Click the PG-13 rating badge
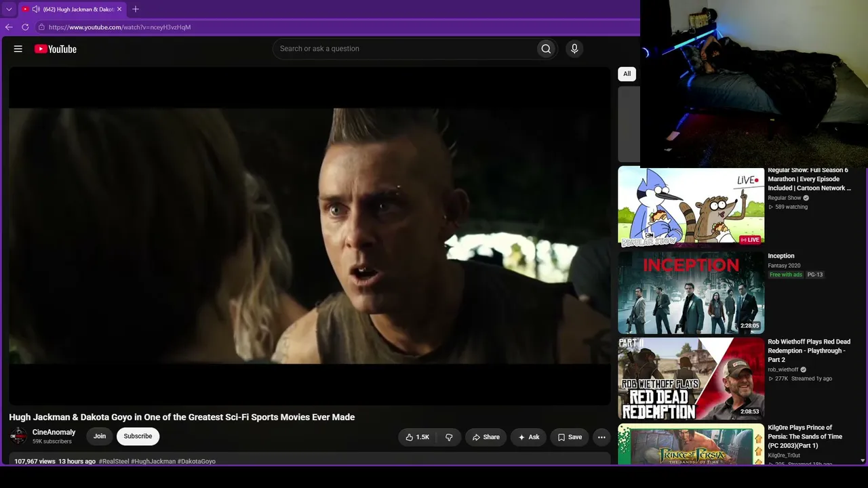 (x=815, y=274)
